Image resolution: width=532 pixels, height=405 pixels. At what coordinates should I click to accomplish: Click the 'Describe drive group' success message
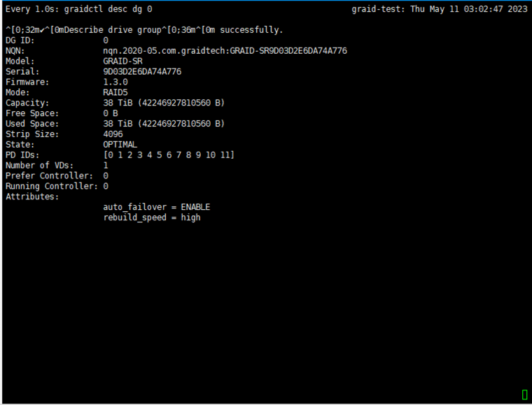pyautogui.click(x=144, y=30)
